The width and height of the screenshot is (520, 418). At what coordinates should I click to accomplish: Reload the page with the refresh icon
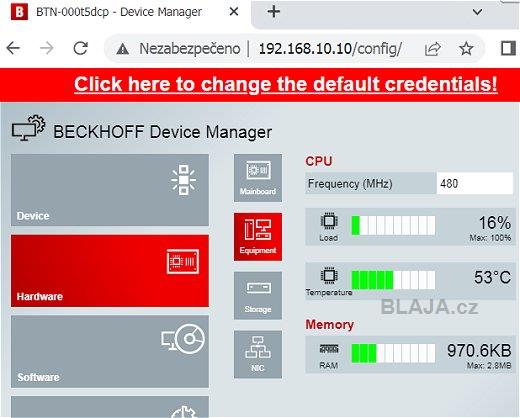(x=80, y=49)
